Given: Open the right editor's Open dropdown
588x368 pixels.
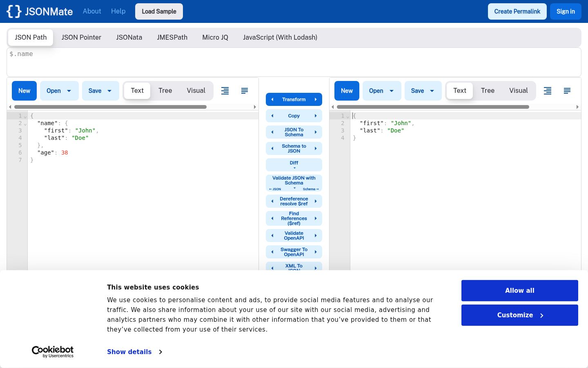Looking at the screenshot, I should tap(382, 91).
